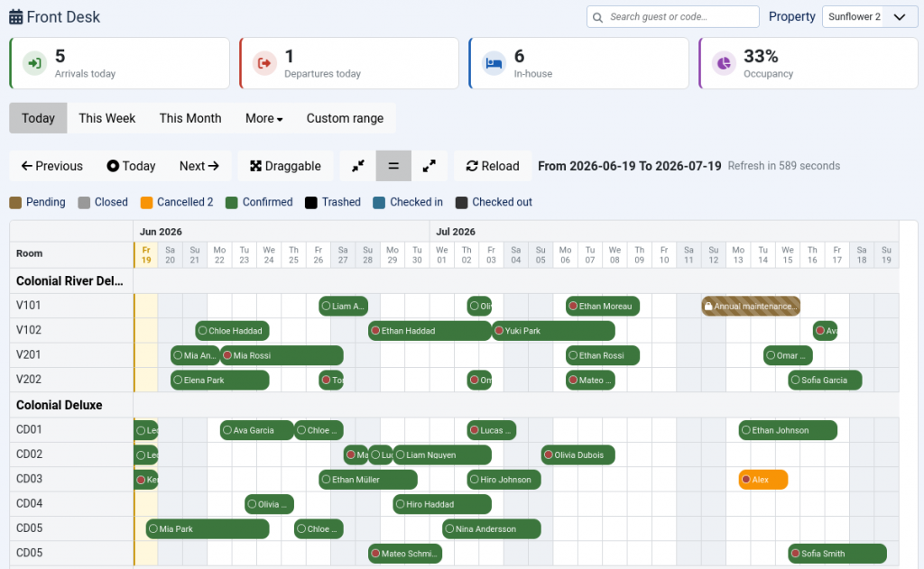Image resolution: width=924 pixels, height=569 pixels.
Task: Go to Next period
Action: point(199,166)
